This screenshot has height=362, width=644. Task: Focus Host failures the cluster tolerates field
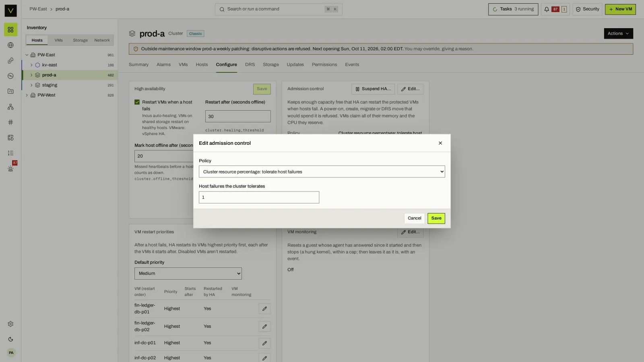tap(259, 197)
